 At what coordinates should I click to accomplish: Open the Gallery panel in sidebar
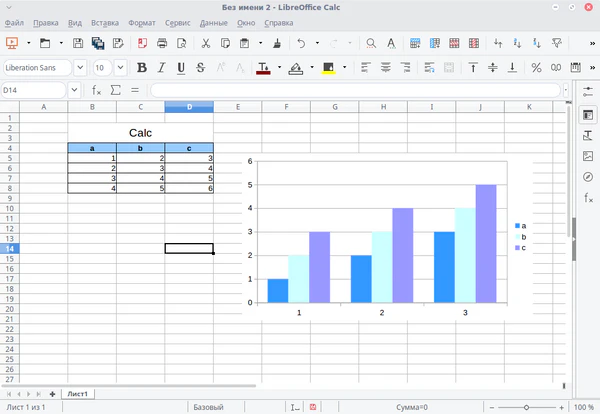coord(588,155)
